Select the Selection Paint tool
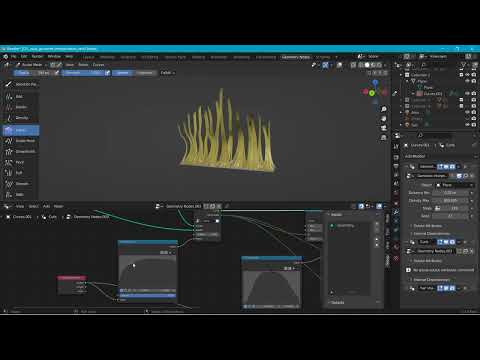Image resolution: width=480 pixels, height=360 pixels. 20,84
